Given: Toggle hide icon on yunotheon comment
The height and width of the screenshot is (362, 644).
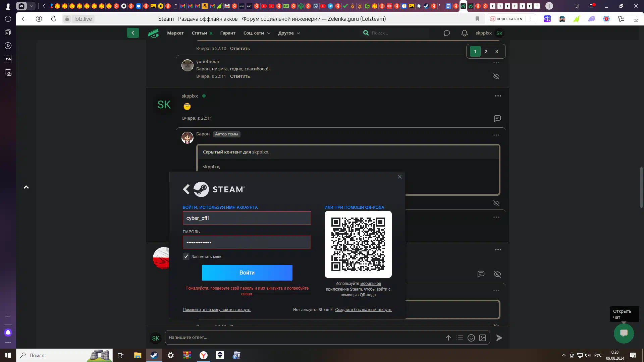Looking at the screenshot, I should [496, 76].
